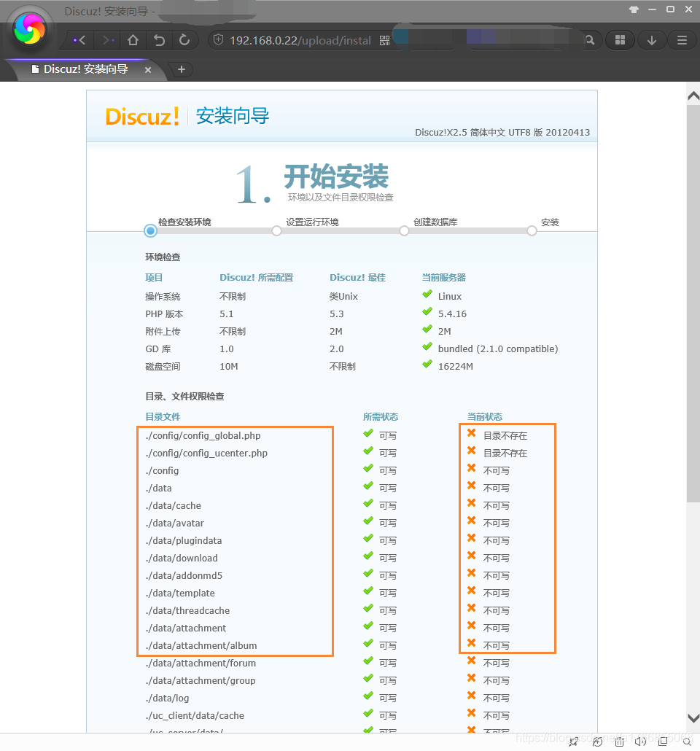Click the window-stack icon in status bar

663,742
